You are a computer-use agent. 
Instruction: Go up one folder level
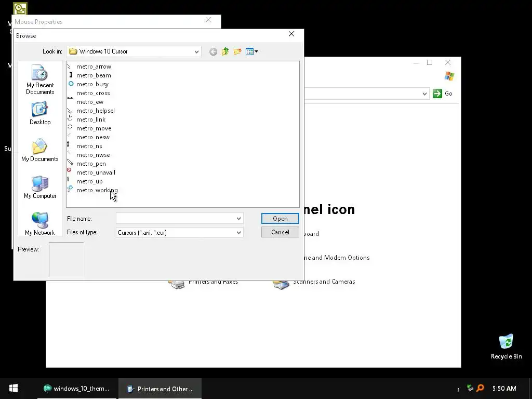(x=225, y=51)
